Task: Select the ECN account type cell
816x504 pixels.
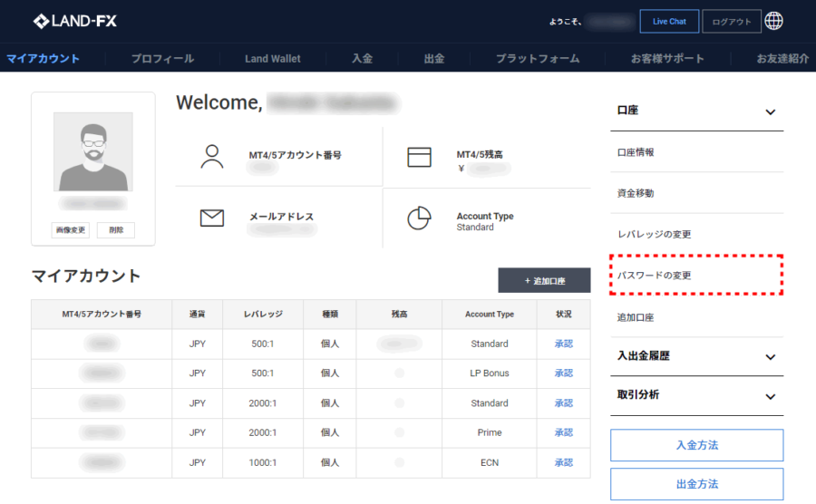Action: tap(490, 462)
